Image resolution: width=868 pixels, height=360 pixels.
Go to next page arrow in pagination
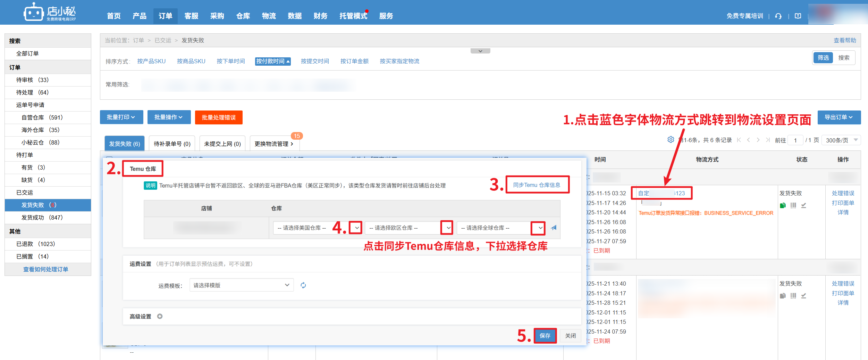[758, 140]
